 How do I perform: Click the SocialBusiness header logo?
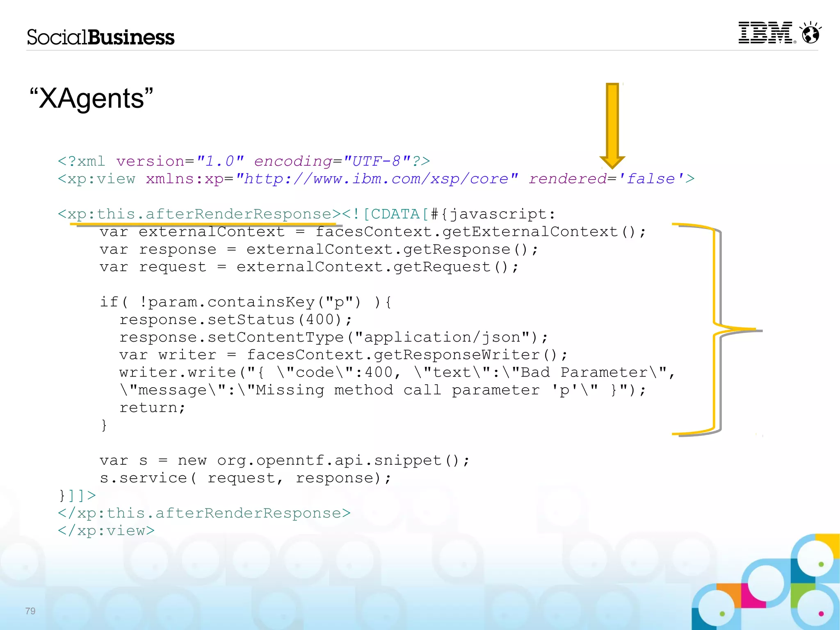(100, 37)
